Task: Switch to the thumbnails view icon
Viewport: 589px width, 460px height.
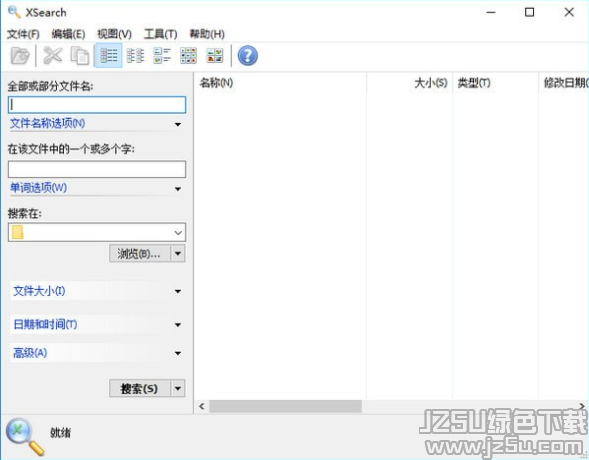Action: coord(215,56)
